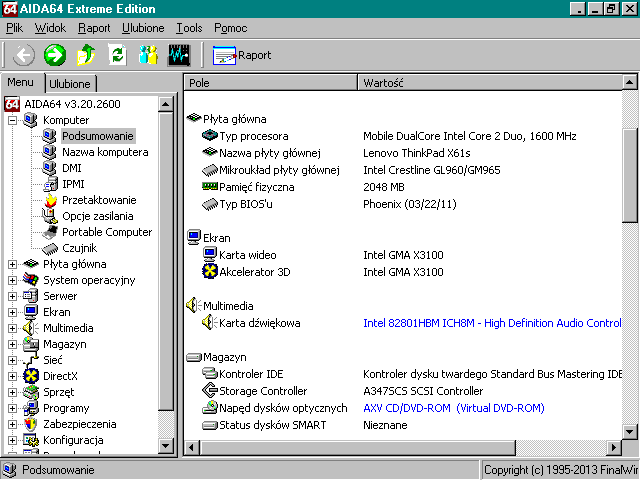Screen dimensions: 640x480
Task: Click the Napęd dysków optycznych disc icon
Action: [x=210, y=407]
